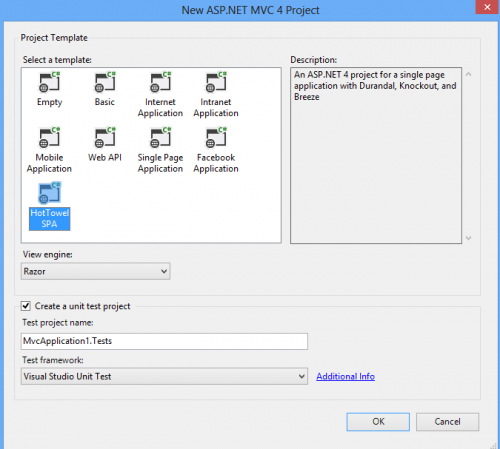Pick the Mobile Application template icon

50,138
